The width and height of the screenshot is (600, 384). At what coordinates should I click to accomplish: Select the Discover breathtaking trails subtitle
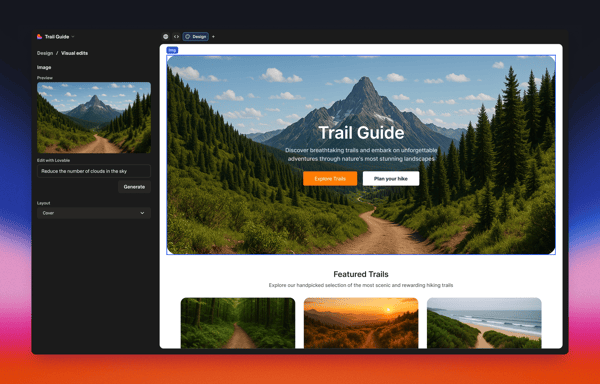[x=361, y=155]
